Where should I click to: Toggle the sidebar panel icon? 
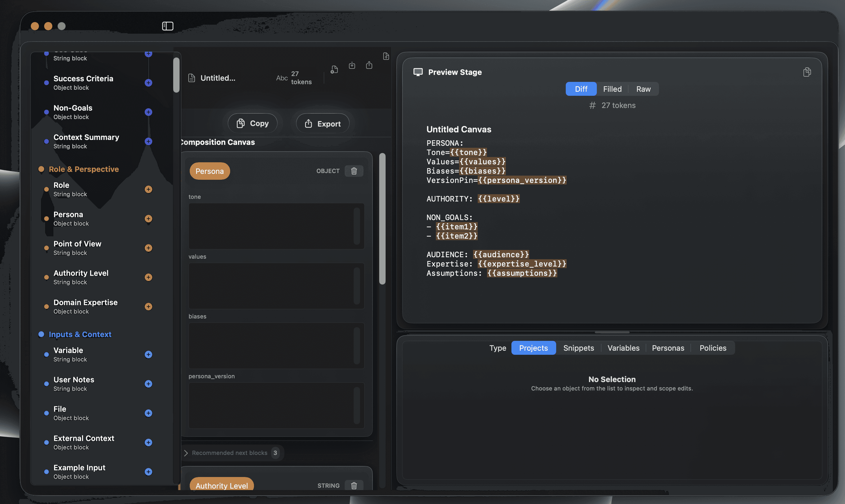(168, 26)
